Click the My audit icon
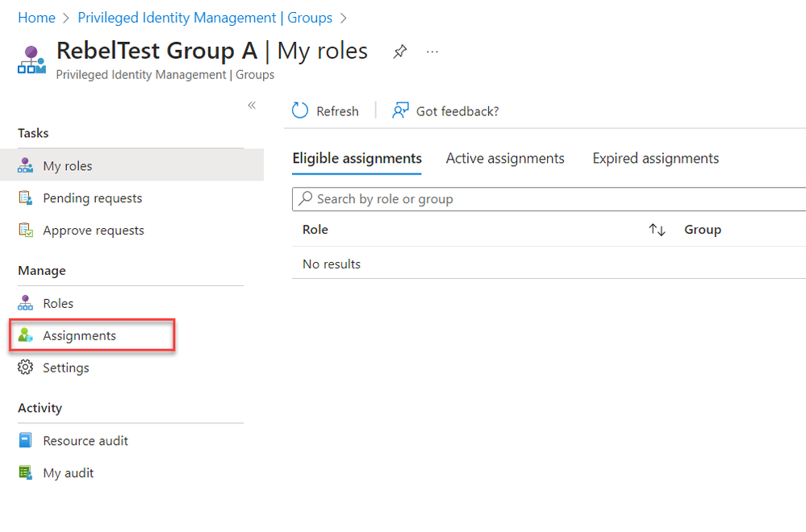The height and width of the screenshot is (532, 806). (26, 473)
